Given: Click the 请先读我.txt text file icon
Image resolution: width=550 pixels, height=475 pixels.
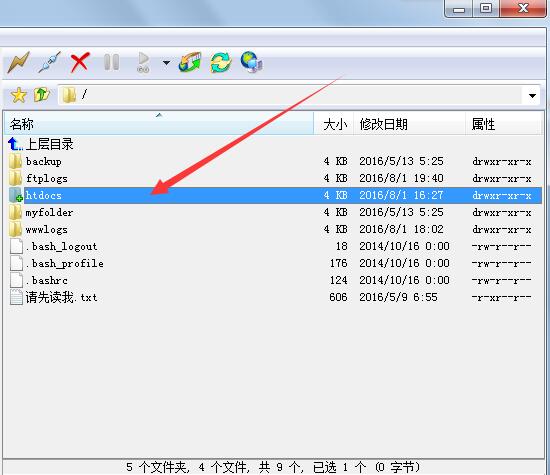Looking at the screenshot, I should (16, 297).
